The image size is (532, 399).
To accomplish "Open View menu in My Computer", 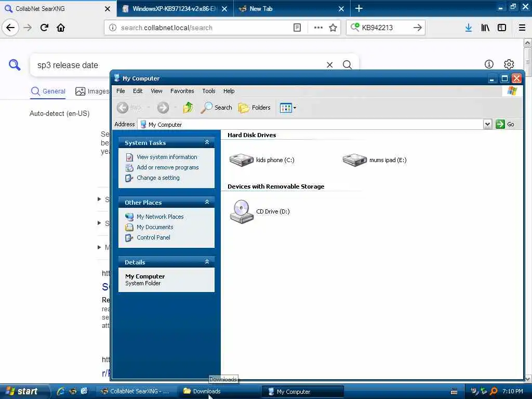I will (x=156, y=91).
